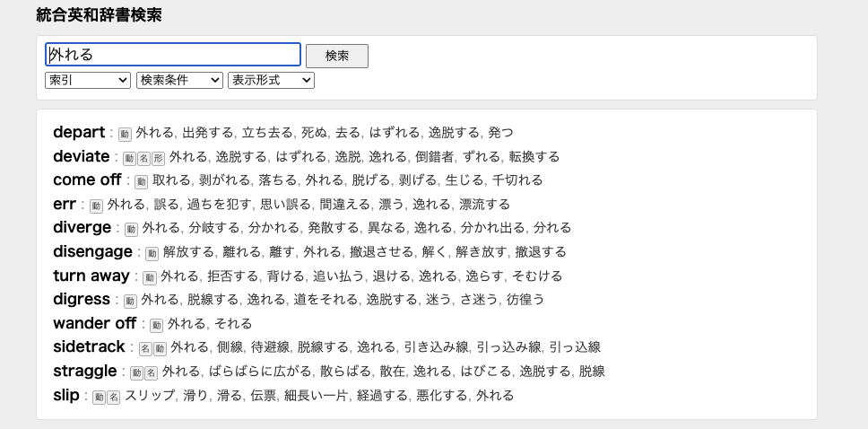
Task: Click the headword disengage
Action: 92,251
